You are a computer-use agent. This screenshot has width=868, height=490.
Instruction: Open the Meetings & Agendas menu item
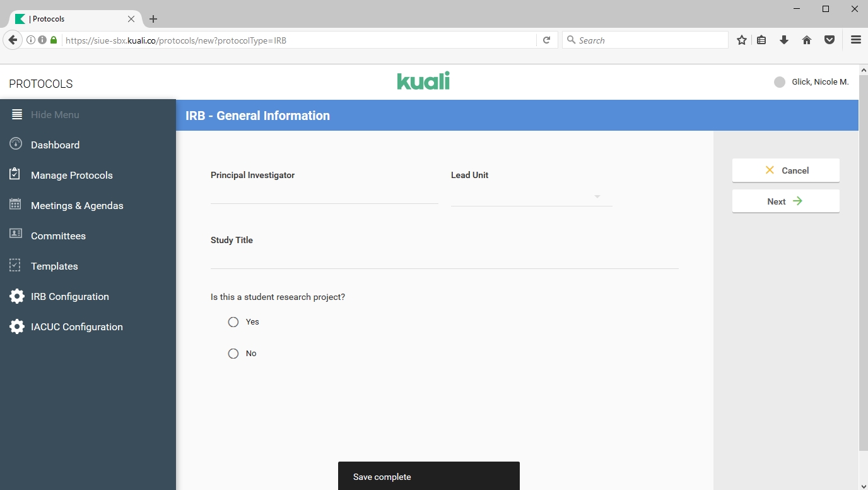click(77, 205)
